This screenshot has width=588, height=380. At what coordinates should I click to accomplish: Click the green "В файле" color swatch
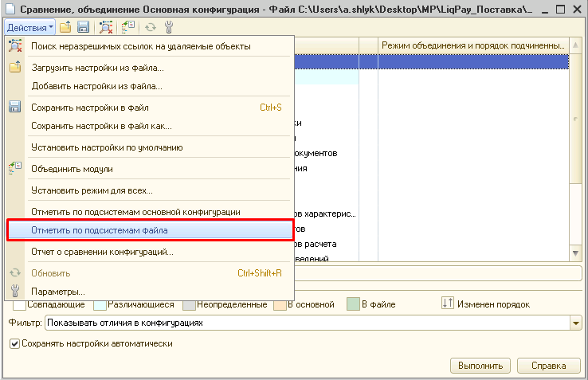pyautogui.click(x=353, y=304)
